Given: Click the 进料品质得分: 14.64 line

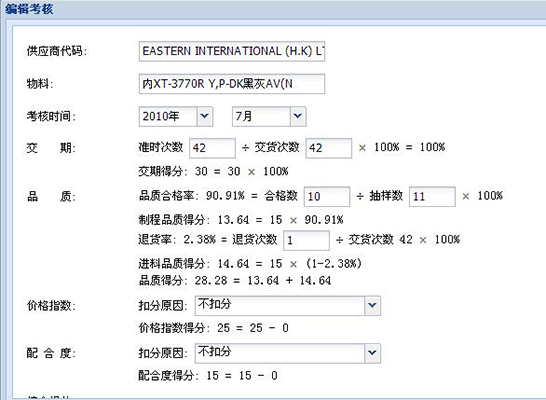Looking at the screenshot, I should point(250,264).
